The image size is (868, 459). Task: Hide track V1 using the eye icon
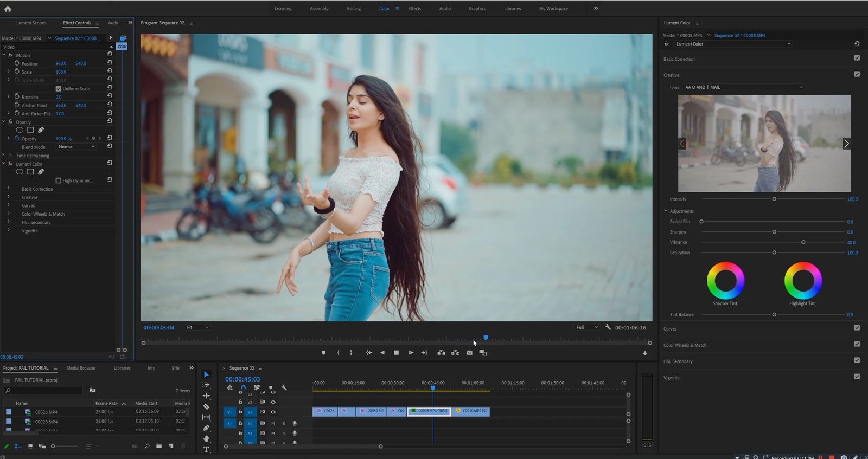[273, 412]
